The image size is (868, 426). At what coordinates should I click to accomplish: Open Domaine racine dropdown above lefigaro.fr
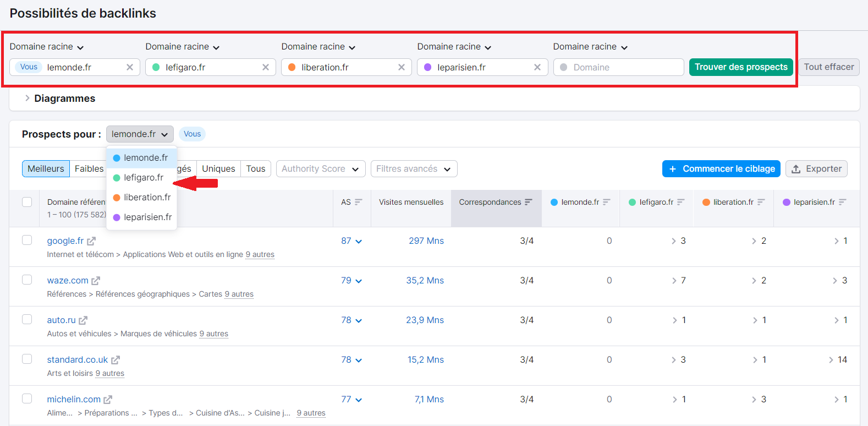pyautogui.click(x=183, y=47)
